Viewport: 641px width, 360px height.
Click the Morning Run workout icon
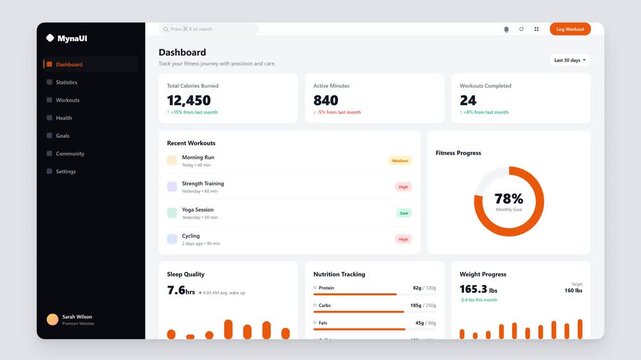(x=172, y=161)
